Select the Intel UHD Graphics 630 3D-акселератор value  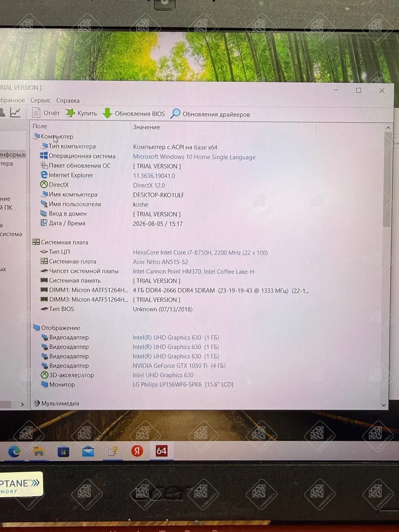163,375
